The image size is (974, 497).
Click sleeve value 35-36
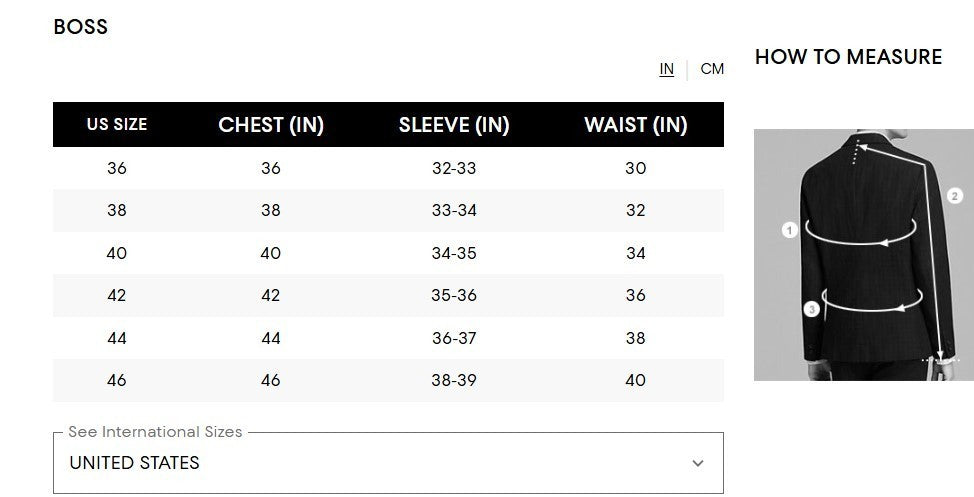(454, 295)
